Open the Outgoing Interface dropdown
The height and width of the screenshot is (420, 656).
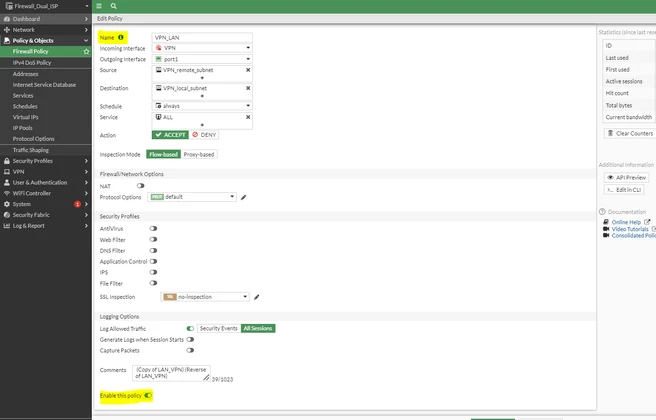click(202, 59)
